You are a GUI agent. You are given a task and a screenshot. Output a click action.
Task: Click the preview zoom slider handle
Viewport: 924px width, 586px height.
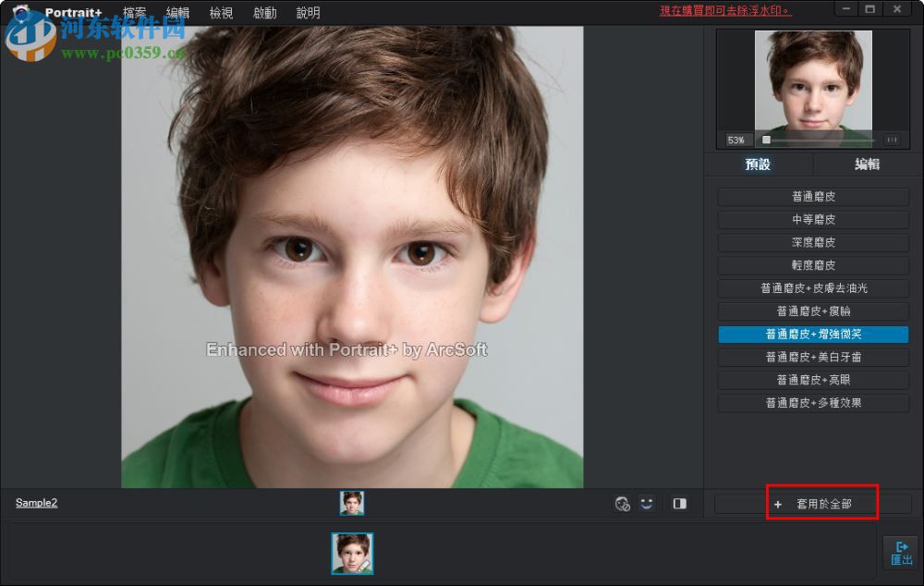[x=766, y=140]
